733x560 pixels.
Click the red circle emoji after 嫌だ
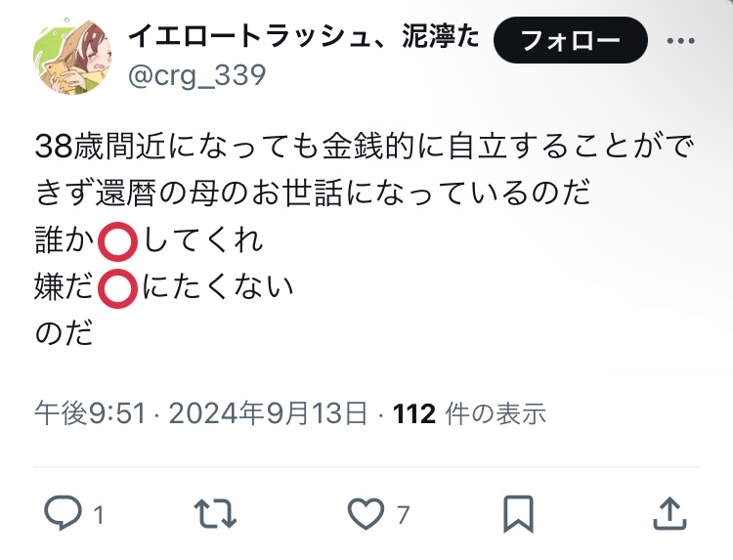coord(117,288)
